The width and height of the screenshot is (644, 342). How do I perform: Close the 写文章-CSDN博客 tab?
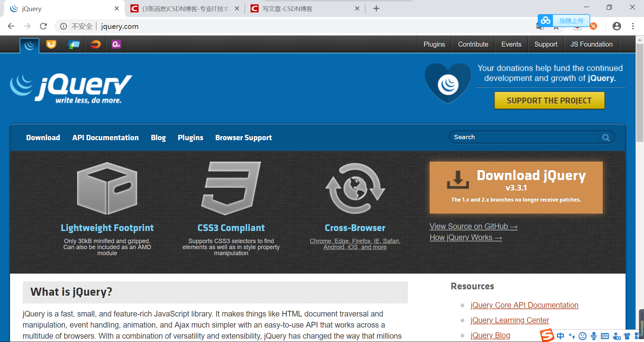click(x=357, y=8)
